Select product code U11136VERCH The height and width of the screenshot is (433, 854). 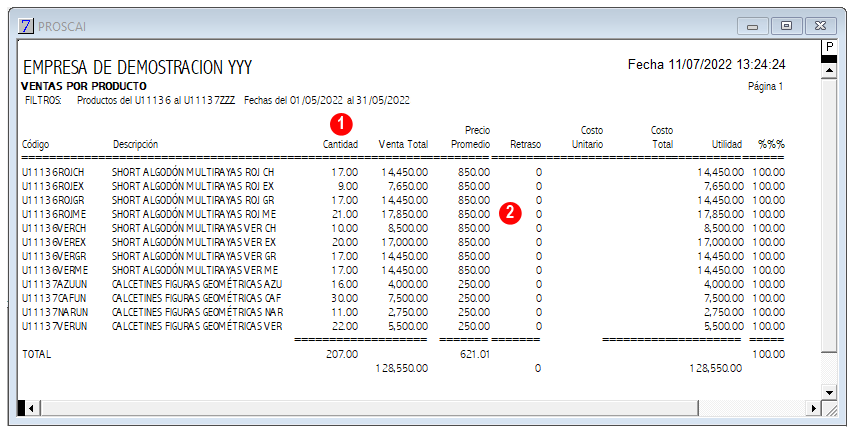[x=54, y=228]
